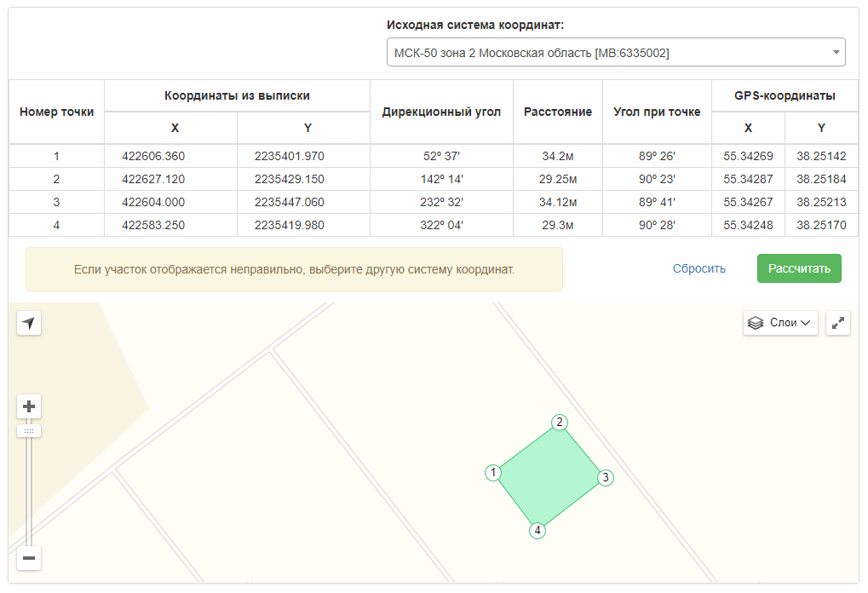
Task: Select point marker 3 on the polygon
Action: click(x=605, y=477)
